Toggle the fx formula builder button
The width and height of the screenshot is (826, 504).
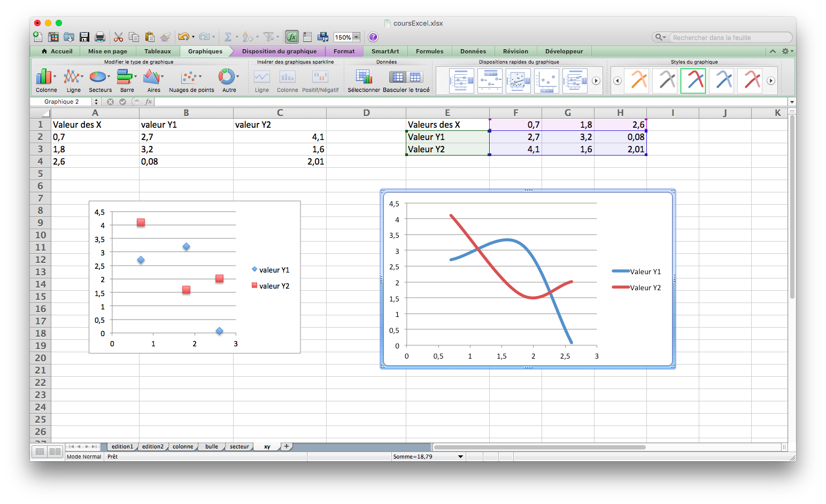(x=292, y=37)
